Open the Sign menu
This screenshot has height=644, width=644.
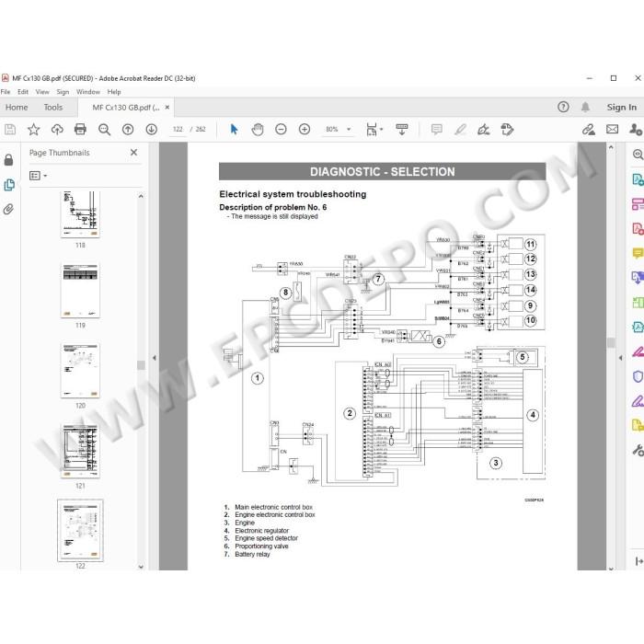click(x=63, y=92)
